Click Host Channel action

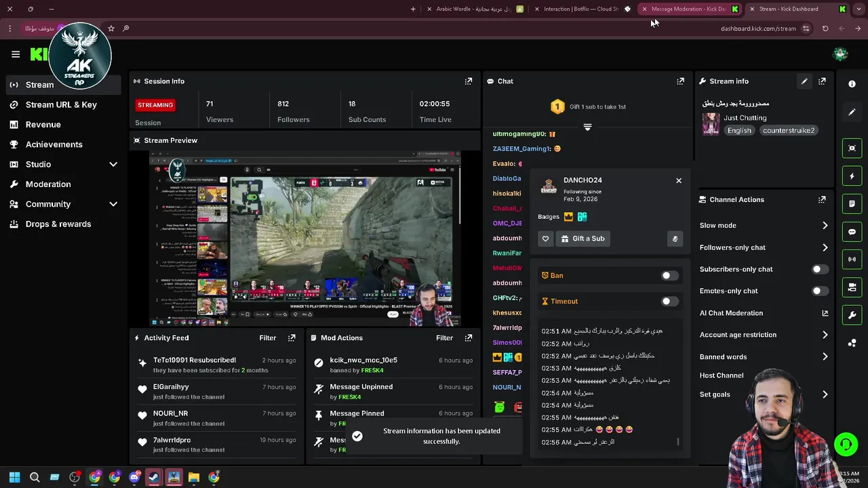click(721, 375)
